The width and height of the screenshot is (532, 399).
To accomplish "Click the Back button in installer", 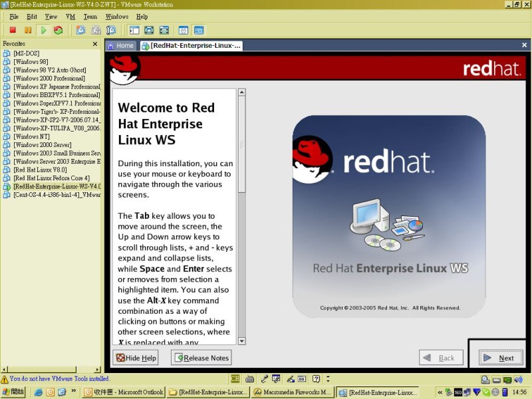I will point(441,358).
